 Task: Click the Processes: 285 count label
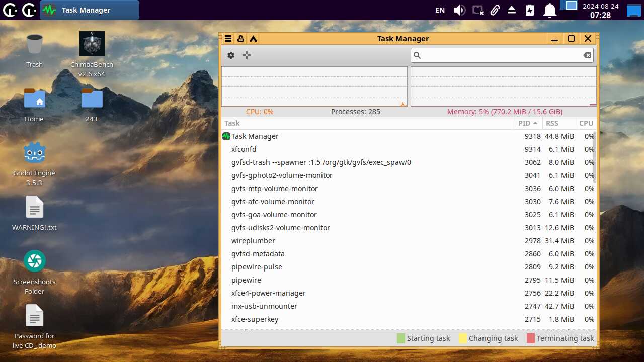pos(356,112)
